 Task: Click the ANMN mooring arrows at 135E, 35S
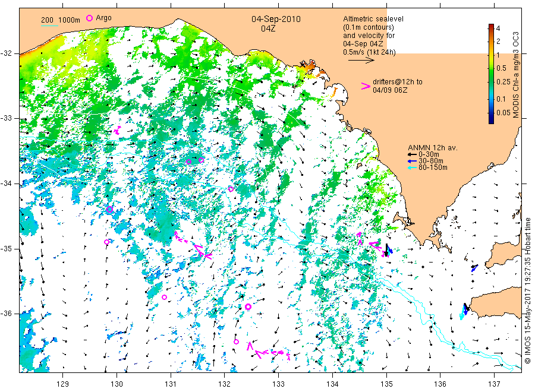388,251
